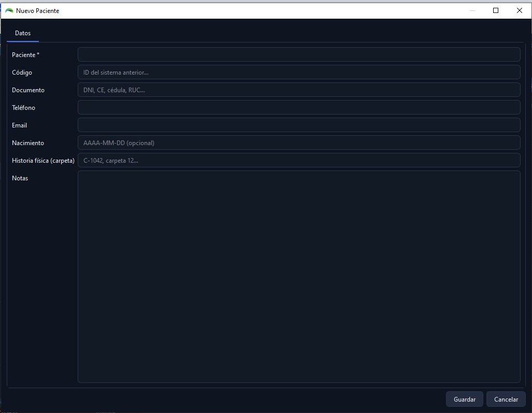This screenshot has height=413, width=532.
Task: Click the "Documento" label
Action: tap(28, 90)
